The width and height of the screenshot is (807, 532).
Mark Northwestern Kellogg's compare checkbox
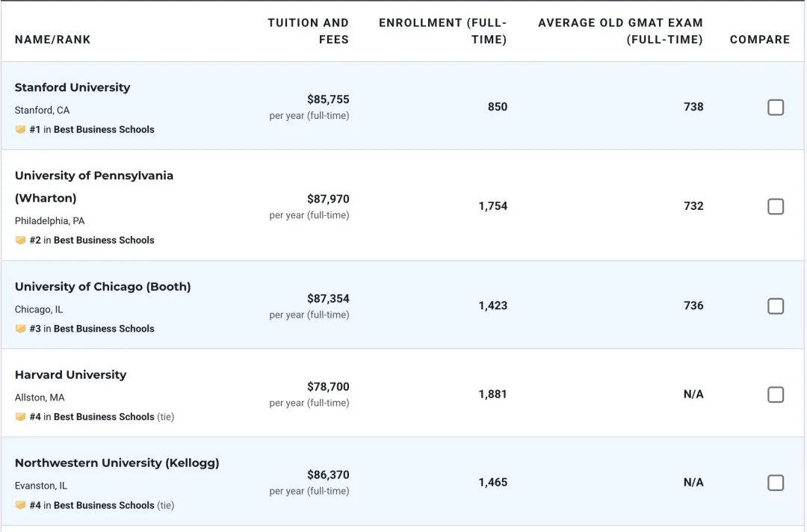[x=776, y=483]
